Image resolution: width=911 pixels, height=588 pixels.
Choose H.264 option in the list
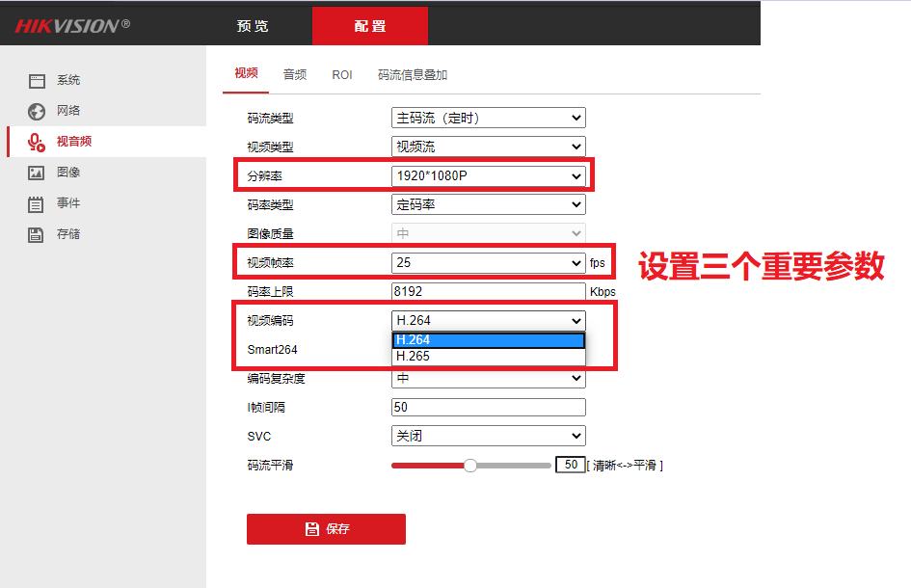click(489, 340)
